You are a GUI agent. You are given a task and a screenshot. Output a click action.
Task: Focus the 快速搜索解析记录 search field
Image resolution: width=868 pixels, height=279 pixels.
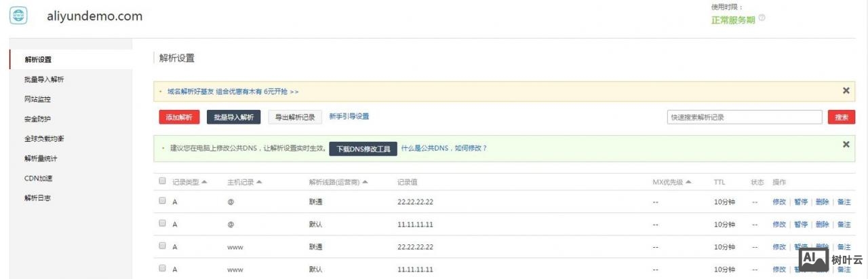point(745,117)
